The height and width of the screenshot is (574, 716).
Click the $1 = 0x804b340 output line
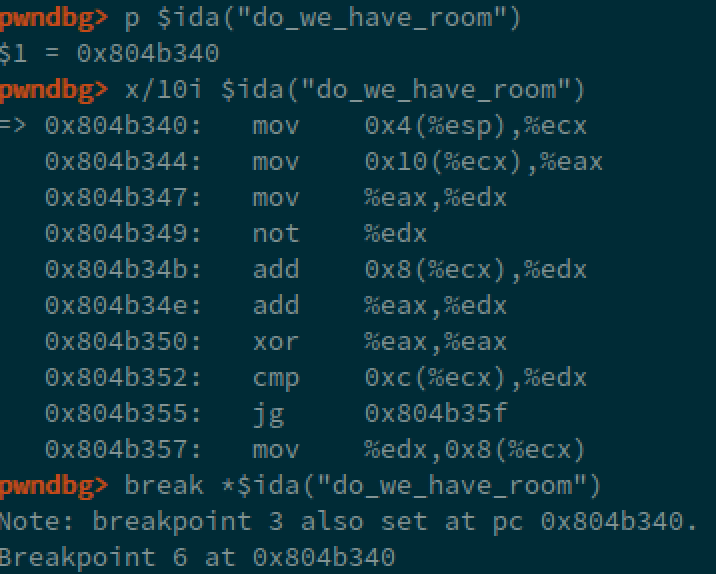click(x=110, y=53)
